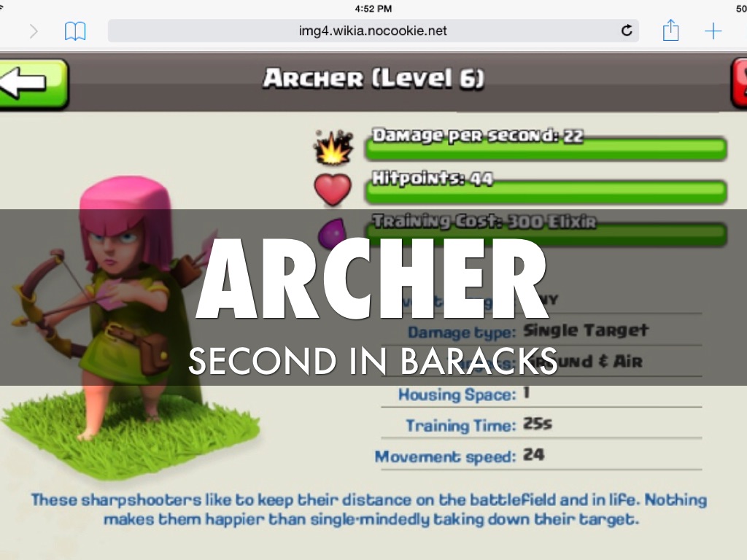747x560 pixels.
Task: Click the Hitpoints green bar
Action: [x=546, y=192]
